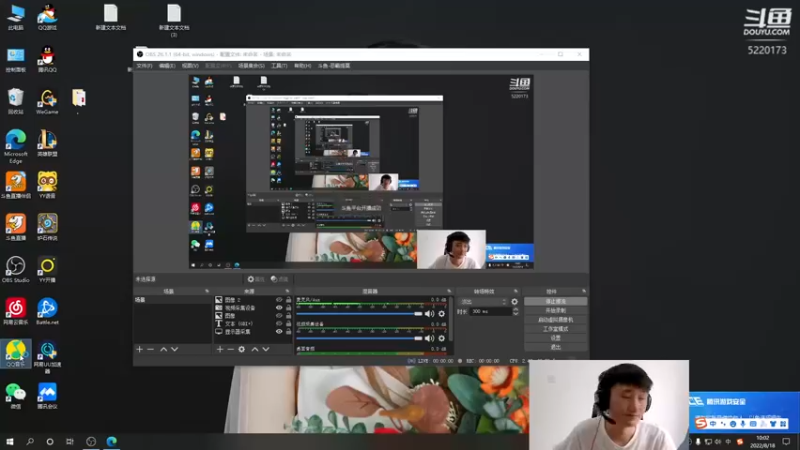Toggle visibility of the display capture source

(x=279, y=332)
